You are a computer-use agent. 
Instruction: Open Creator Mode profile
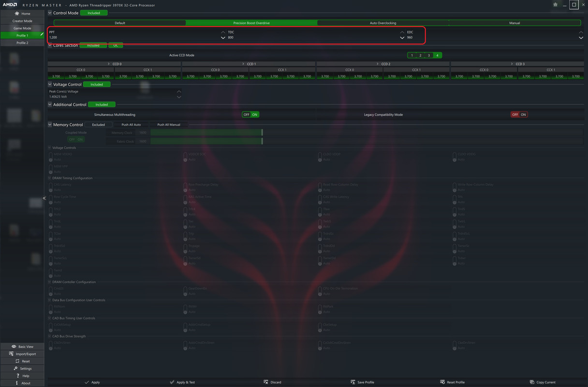[x=22, y=21]
